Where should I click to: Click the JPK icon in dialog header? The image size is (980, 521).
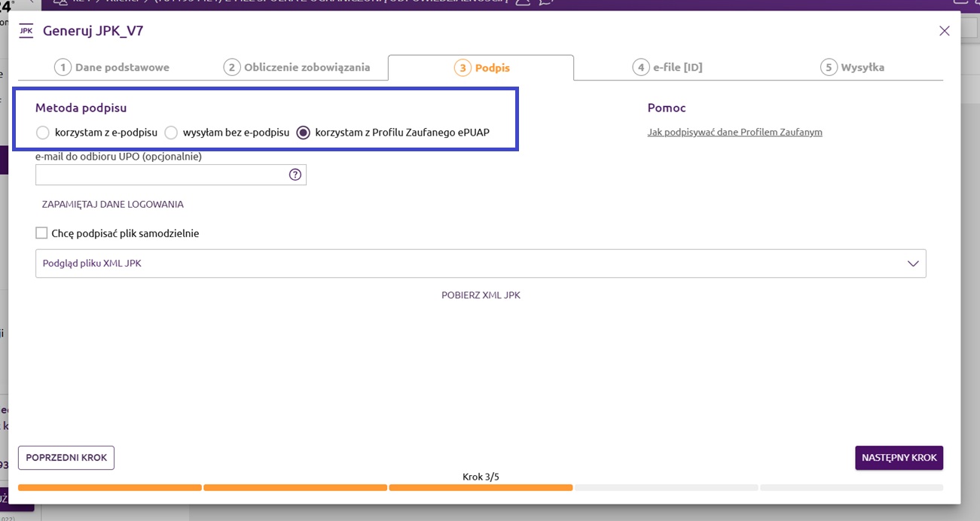click(26, 31)
